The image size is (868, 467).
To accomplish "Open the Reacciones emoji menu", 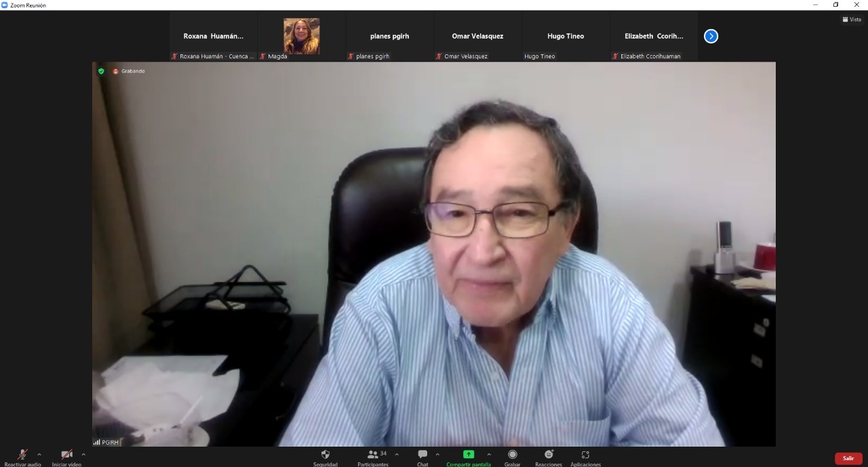I will pos(549,455).
